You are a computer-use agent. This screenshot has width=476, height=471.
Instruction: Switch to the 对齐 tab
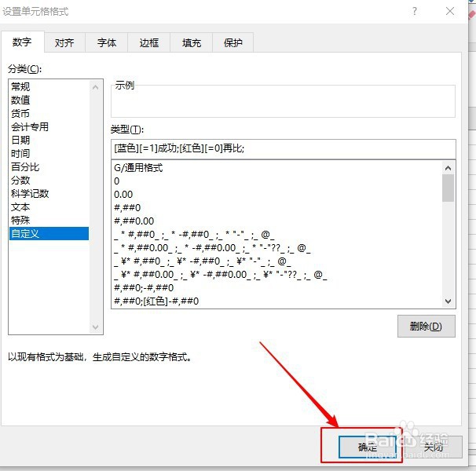click(x=64, y=43)
